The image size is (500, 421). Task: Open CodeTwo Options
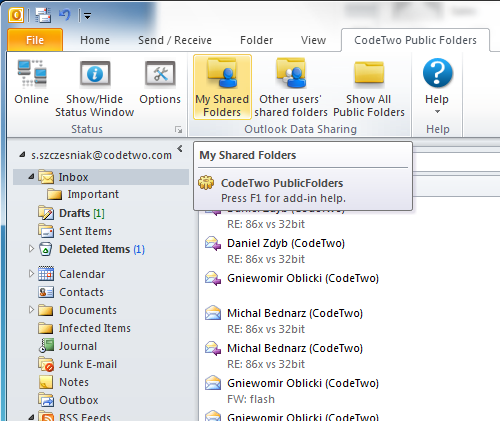(x=160, y=82)
